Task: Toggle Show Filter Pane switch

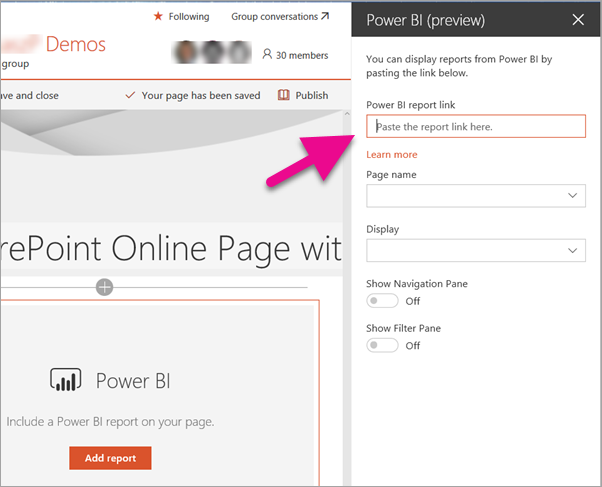Action: pyautogui.click(x=382, y=345)
